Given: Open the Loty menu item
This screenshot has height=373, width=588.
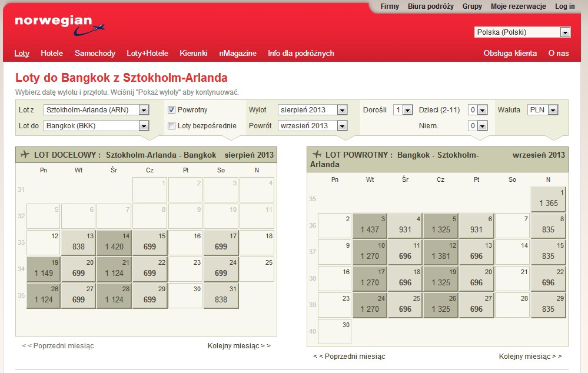Looking at the screenshot, I should [x=22, y=53].
